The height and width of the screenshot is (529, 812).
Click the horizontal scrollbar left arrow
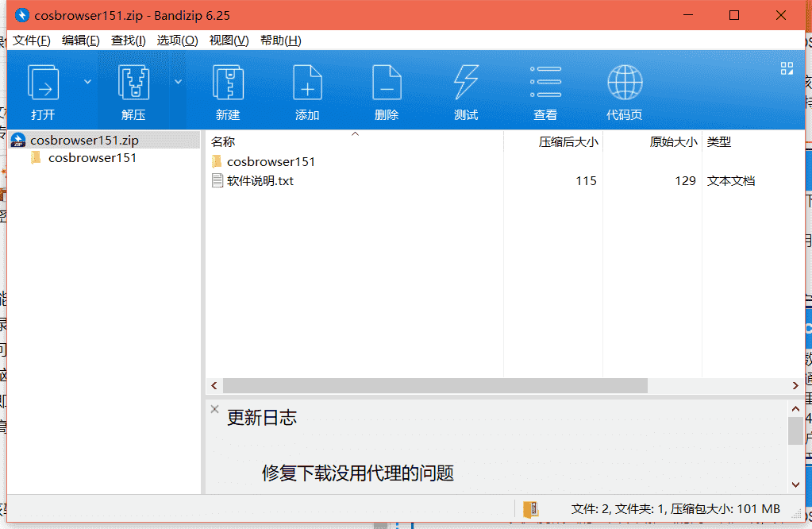[x=214, y=385]
